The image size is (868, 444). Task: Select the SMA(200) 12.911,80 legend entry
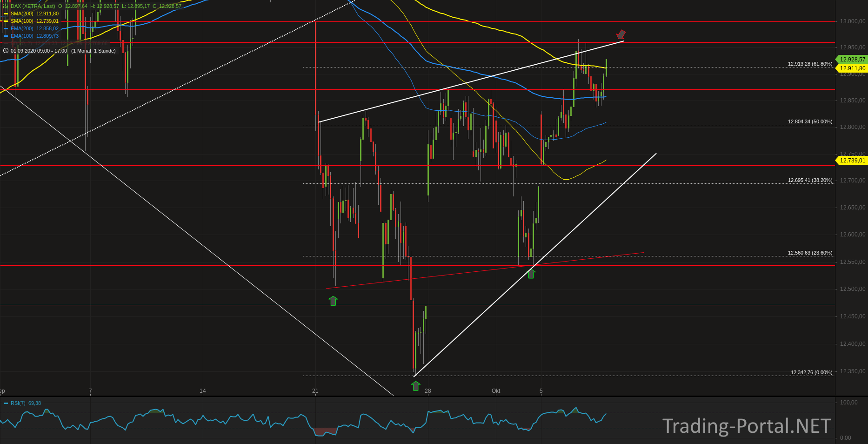[x=34, y=14]
